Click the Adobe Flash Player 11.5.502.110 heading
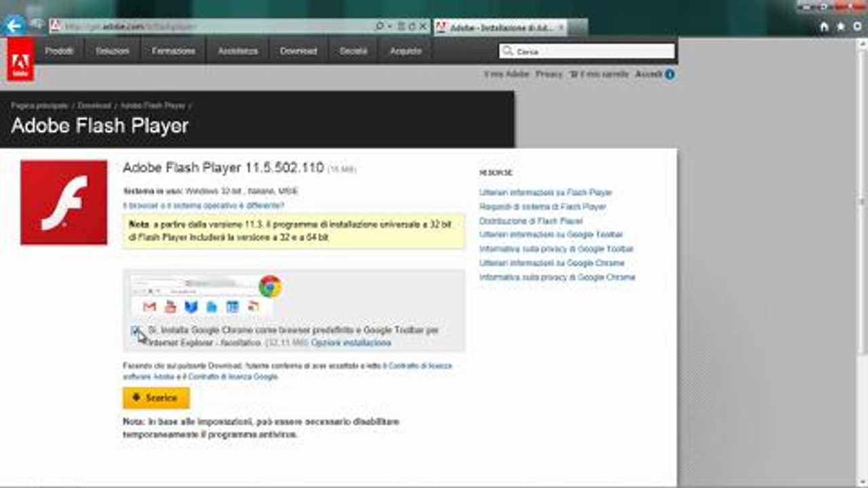 click(223, 167)
